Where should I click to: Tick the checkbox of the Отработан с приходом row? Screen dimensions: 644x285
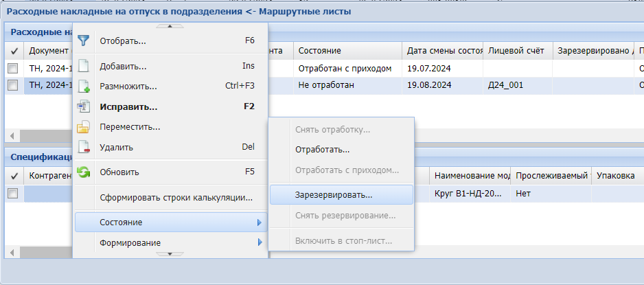click(12, 69)
